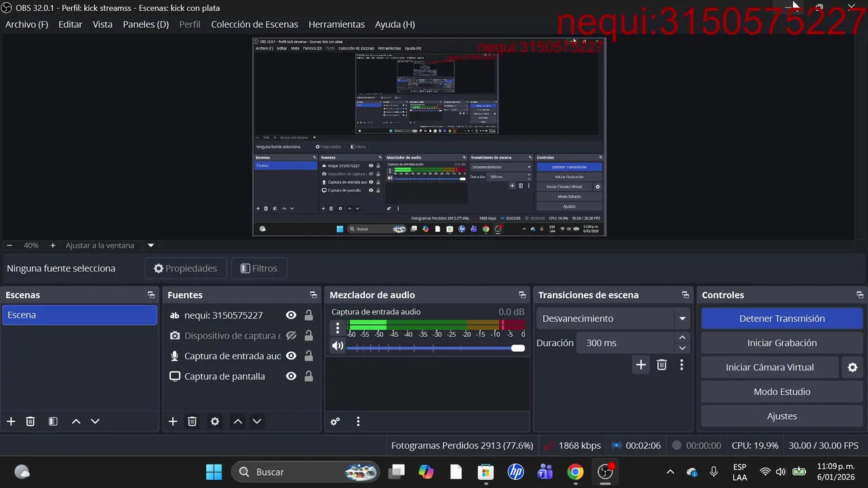Remove selected scene with trash icon
The image size is (868, 488).
(x=31, y=422)
